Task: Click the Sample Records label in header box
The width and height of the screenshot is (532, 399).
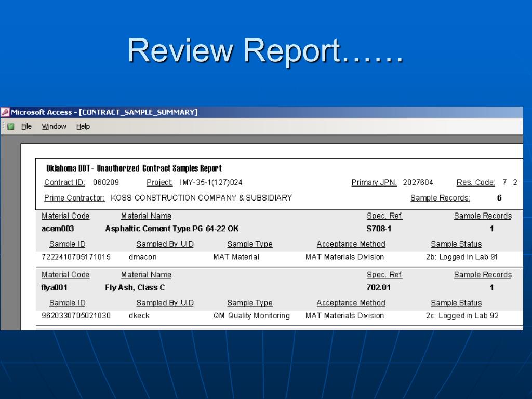Action: pos(440,198)
